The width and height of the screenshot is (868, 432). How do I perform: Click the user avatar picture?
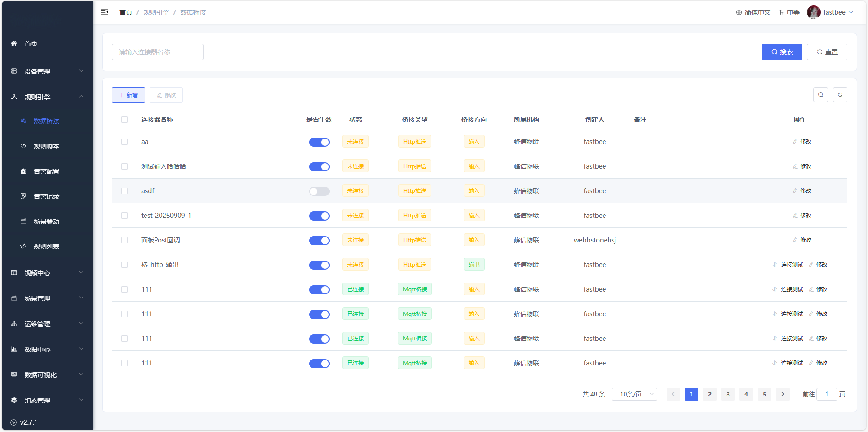(813, 12)
